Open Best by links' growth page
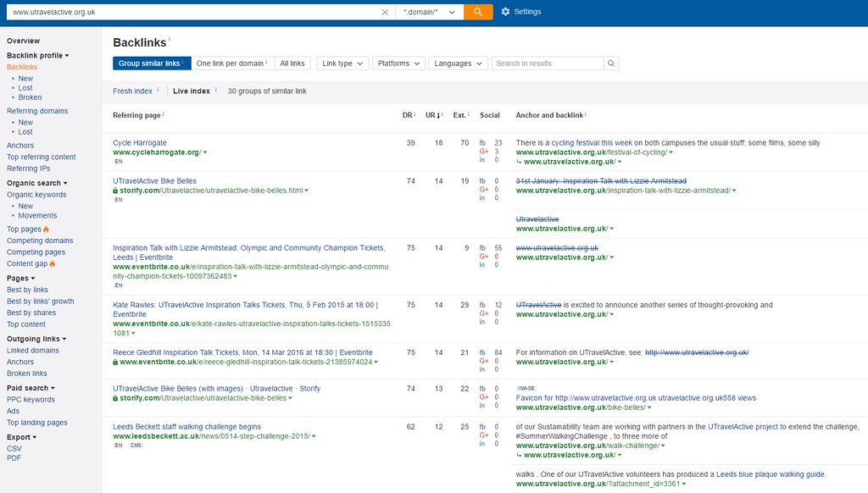Viewport: 868px width, 493px height. [41, 302]
